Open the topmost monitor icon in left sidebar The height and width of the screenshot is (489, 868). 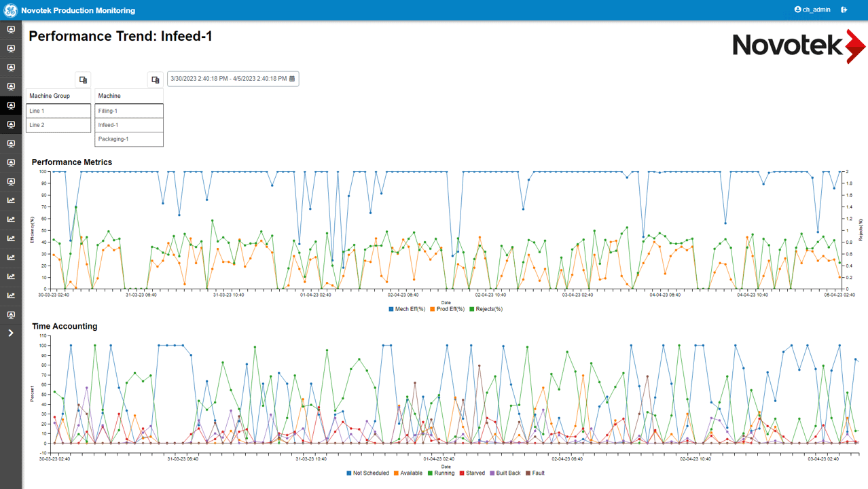11,30
